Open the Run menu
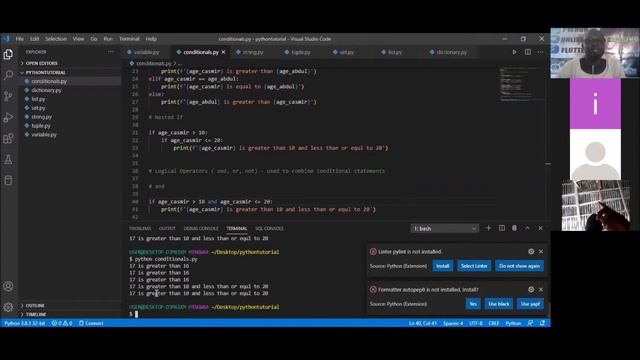640x360 pixels. click(x=108, y=39)
